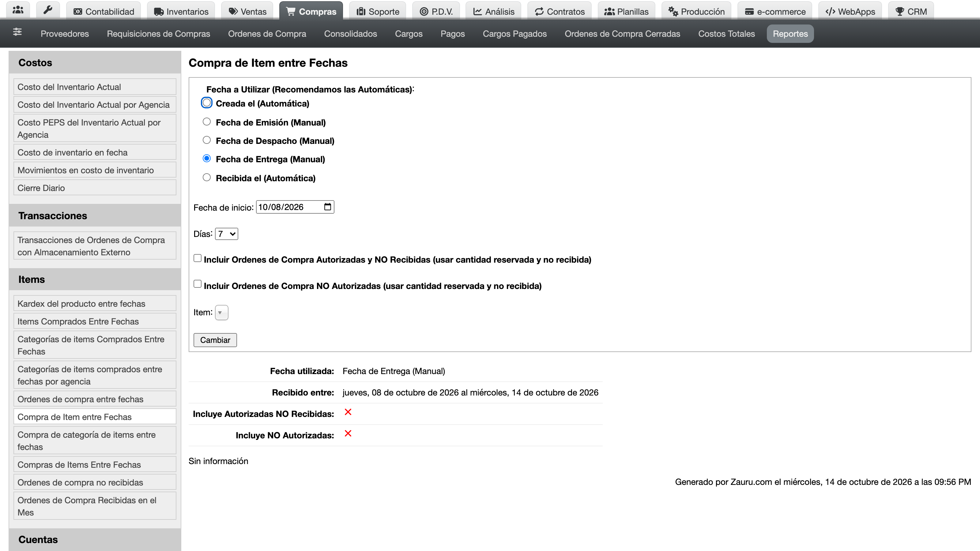Click the Cambiar button
This screenshot has height=551, width=980.
coord(215,340)
